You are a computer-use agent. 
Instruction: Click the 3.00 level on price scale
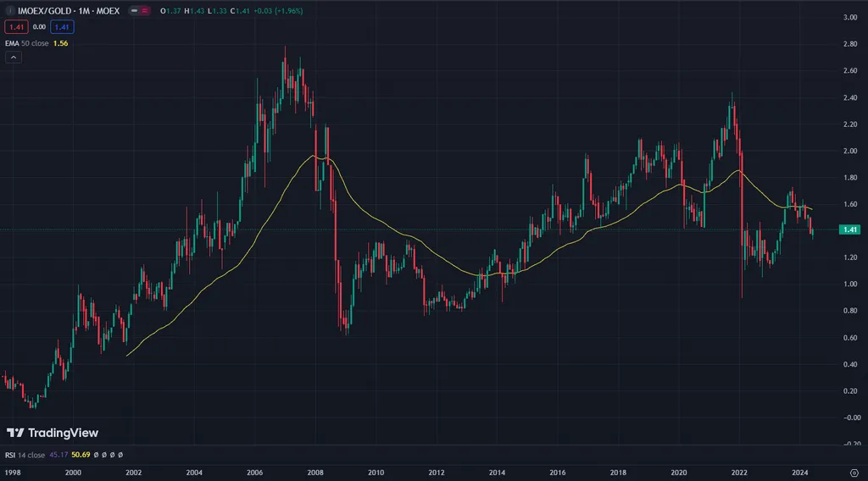click(849, 17)
